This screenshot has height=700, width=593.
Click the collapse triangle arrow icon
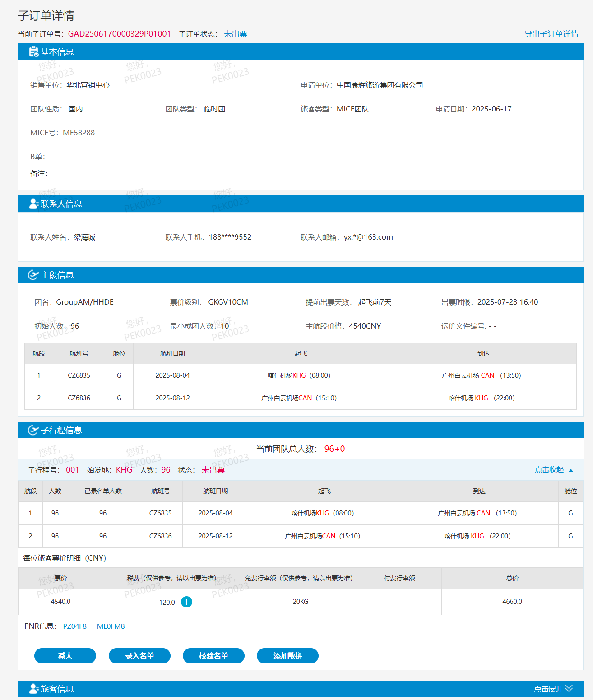[x=571, y=470]
